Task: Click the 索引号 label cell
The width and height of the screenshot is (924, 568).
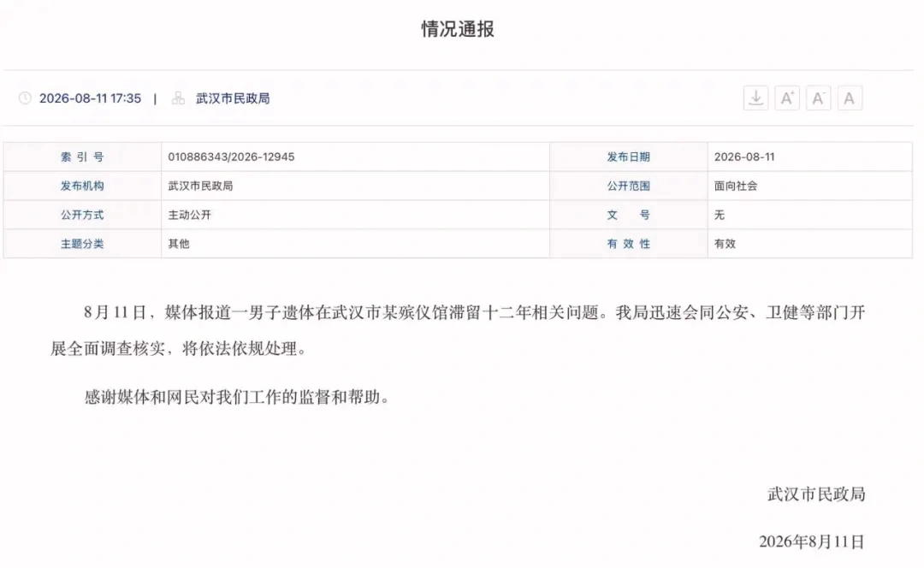Action: (x=82, y=157)
